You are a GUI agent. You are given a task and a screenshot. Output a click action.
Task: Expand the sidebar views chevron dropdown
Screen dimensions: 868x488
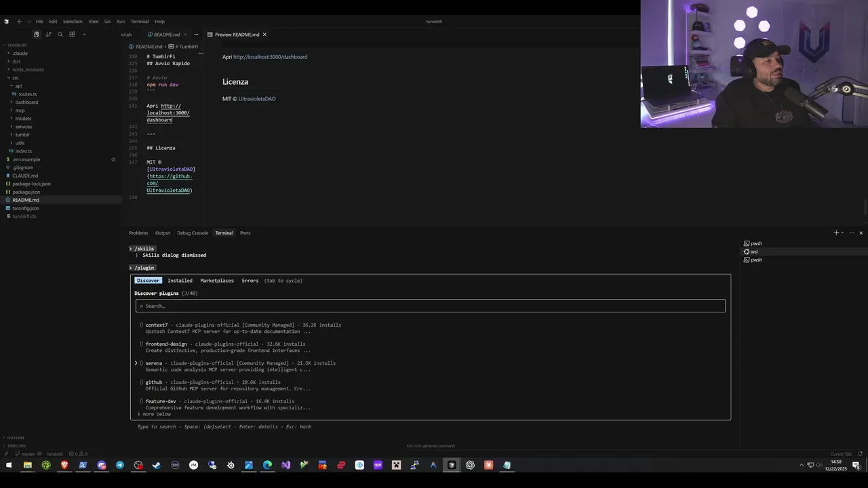coord(84,35)
